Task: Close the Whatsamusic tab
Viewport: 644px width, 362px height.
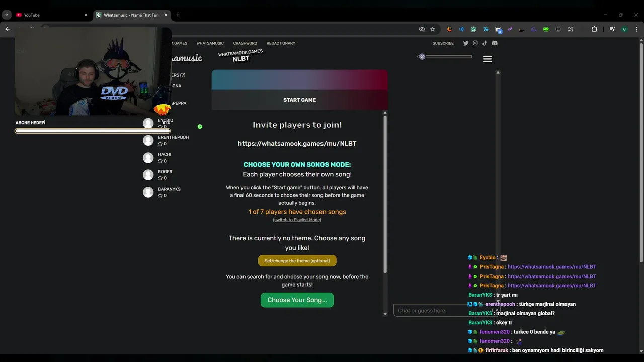Action: (166, 15)
